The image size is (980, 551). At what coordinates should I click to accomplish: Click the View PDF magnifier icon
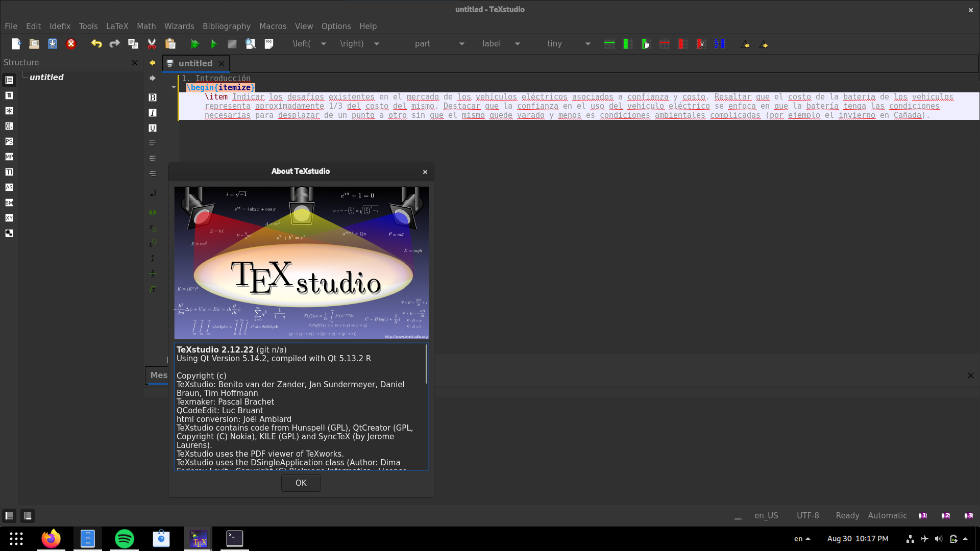click(x=250, y=44)
